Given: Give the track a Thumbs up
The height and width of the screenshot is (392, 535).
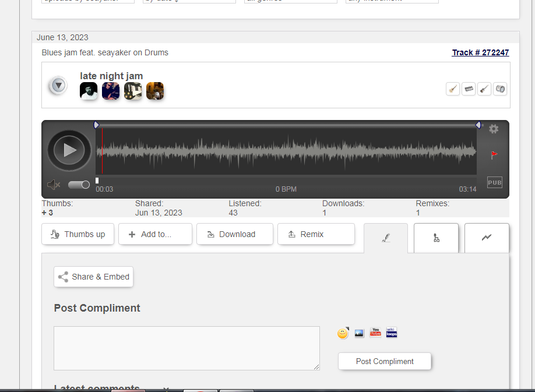Looking at the screenshot, I should coord(78,234).
